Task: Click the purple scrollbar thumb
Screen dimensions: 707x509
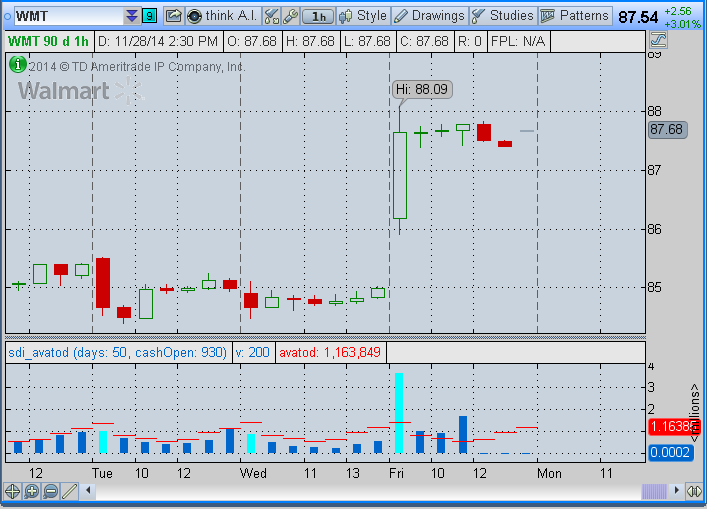Action: coord(654,491)
